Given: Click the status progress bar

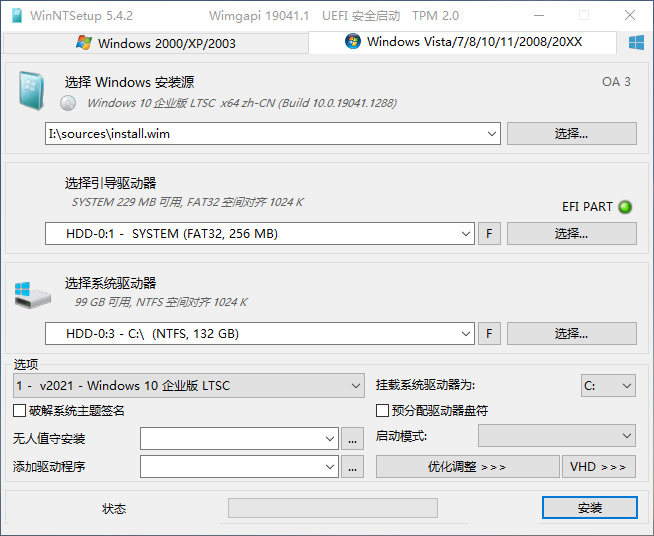Looking at the screenshot, I should click(x=332, y=508).
